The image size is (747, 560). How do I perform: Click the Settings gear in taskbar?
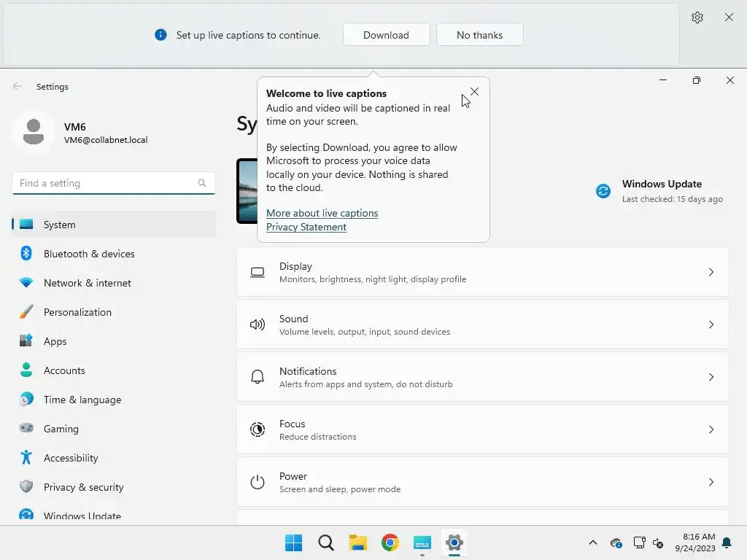(454, 542)
